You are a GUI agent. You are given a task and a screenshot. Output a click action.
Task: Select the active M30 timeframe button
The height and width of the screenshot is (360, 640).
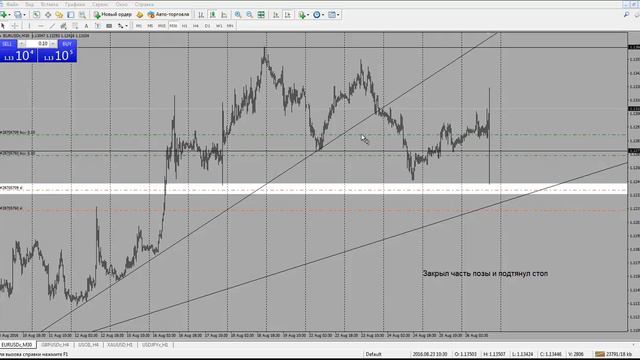point(173,26)
